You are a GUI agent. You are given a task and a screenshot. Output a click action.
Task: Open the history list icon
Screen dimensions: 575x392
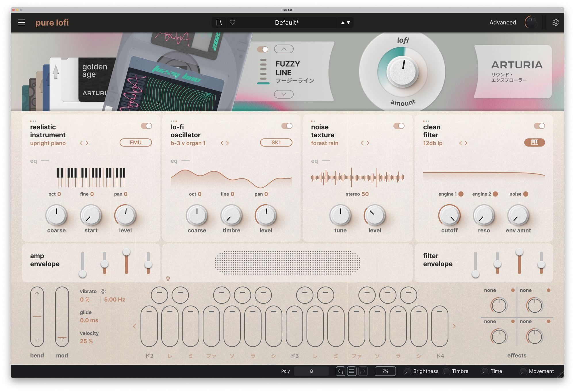pos(352,371)
